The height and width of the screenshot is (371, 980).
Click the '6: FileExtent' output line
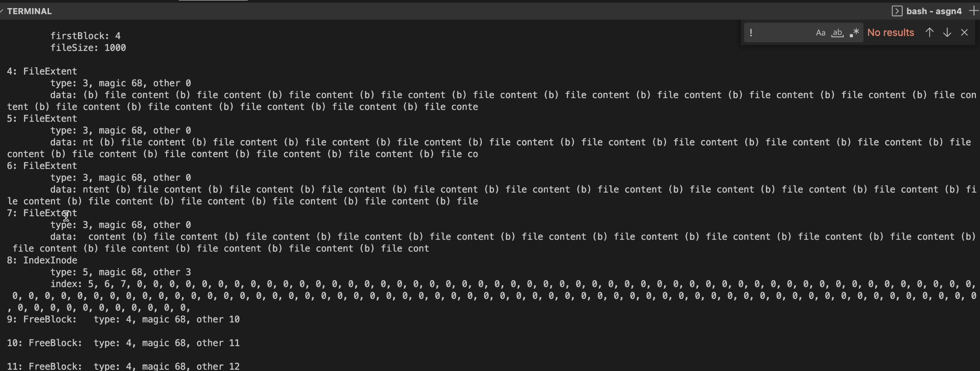tap(42, 166)
